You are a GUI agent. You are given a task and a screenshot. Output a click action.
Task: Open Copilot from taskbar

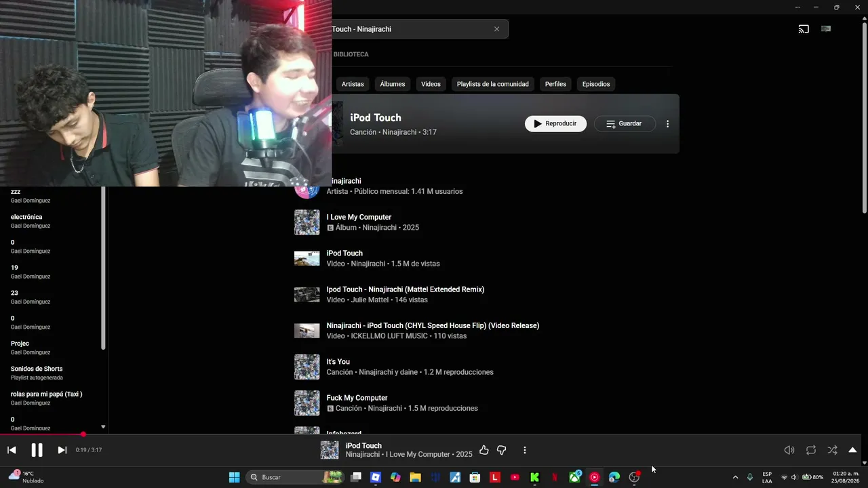point(395,477)
